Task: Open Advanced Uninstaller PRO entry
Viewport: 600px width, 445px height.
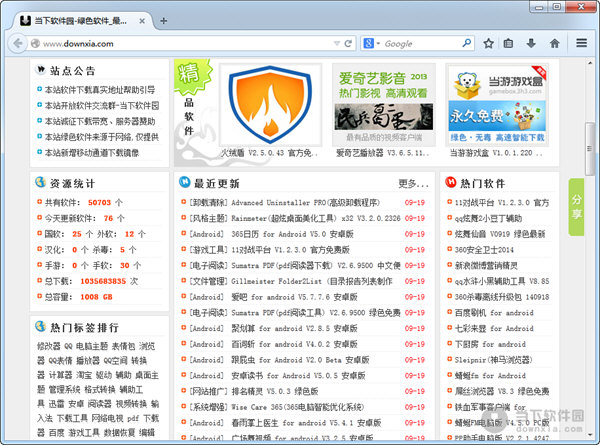Action: [305, 203]
